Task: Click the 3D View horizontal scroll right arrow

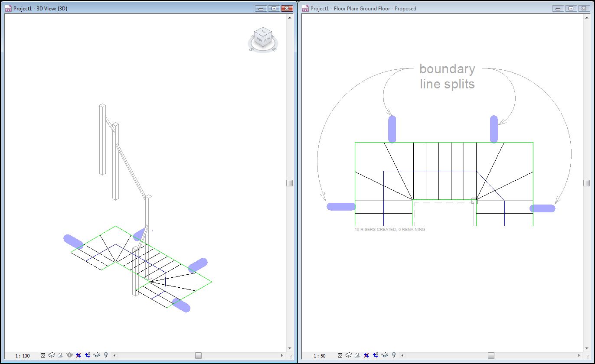Action: tap(283, 356)
